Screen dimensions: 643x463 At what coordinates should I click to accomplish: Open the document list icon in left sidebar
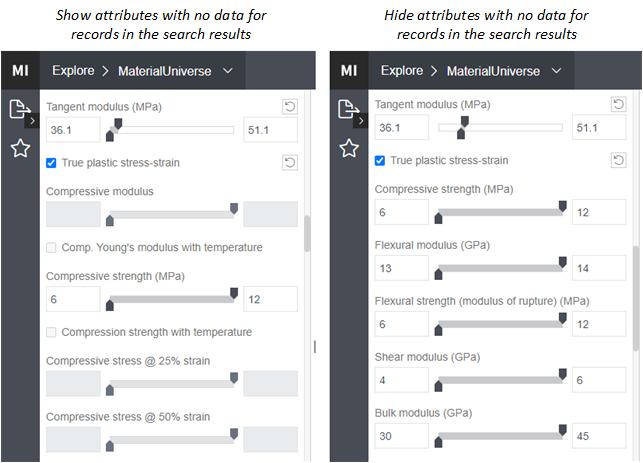pos(18,109)
